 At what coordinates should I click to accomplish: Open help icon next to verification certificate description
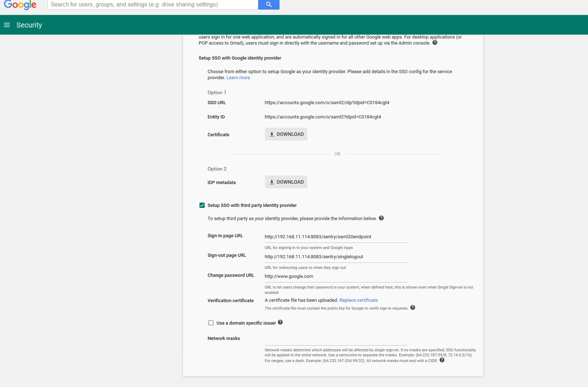click(412, 308)
